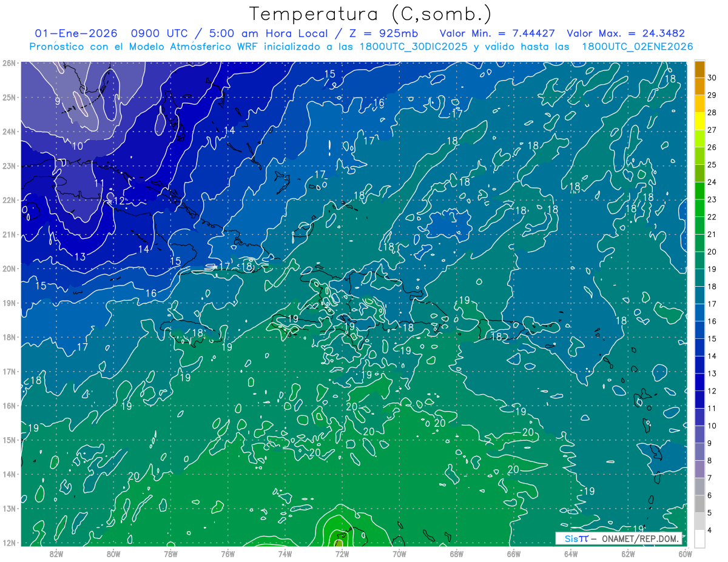Click the latitude label "18N"
This screenshot has width=728, height=562.
[8, 337]
